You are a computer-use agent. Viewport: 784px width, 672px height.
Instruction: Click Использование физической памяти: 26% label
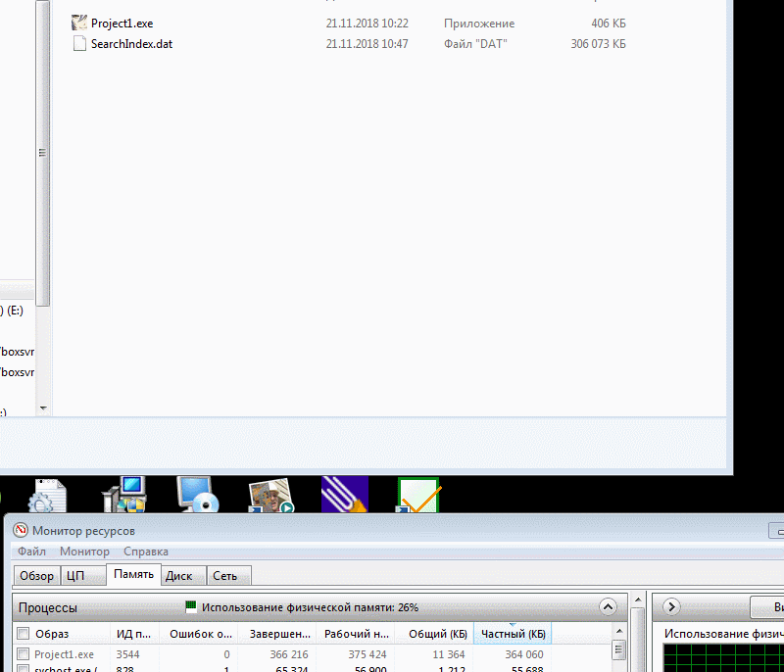[310, 607]
